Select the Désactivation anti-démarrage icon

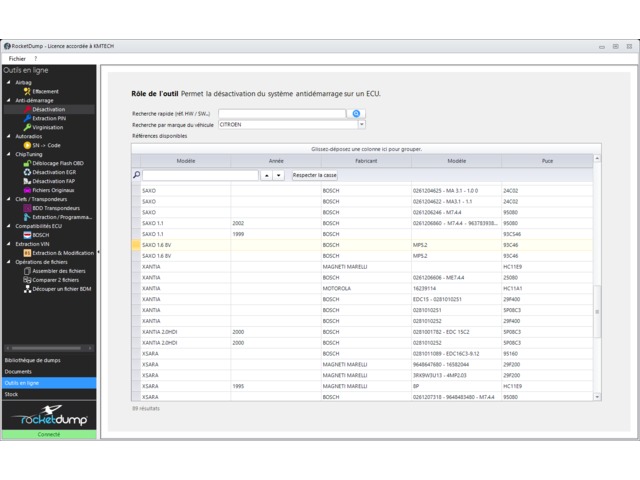[27, 109]
